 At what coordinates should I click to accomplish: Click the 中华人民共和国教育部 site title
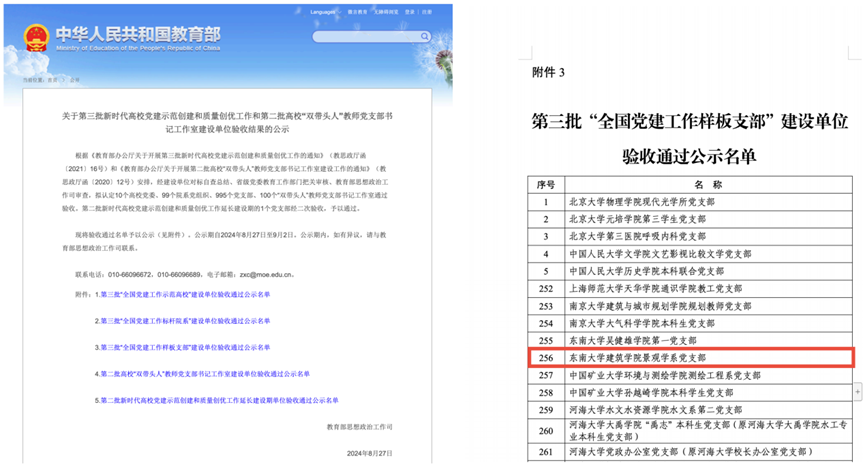[x=138, y=33]
